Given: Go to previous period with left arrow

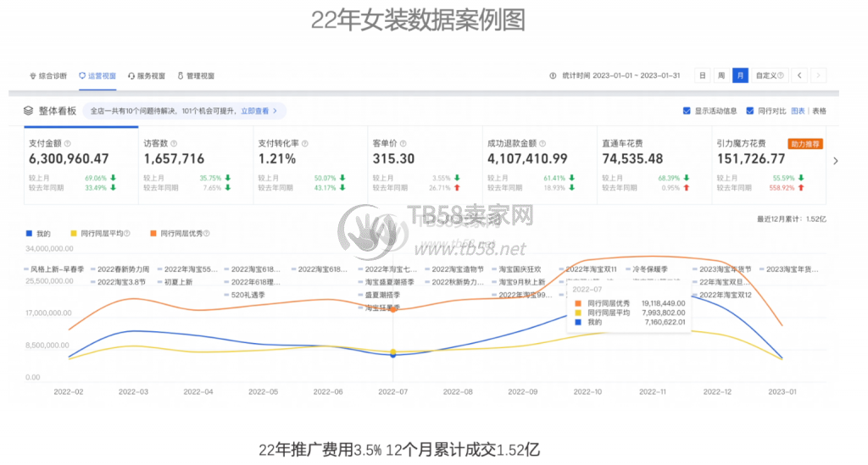Looking at the screenshot, I should [799, 75].
